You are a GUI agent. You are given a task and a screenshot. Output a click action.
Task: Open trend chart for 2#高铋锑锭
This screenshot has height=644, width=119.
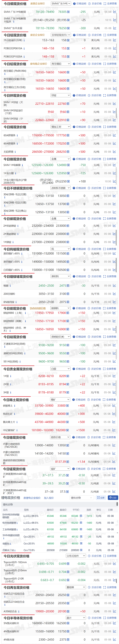coord(114,234)
